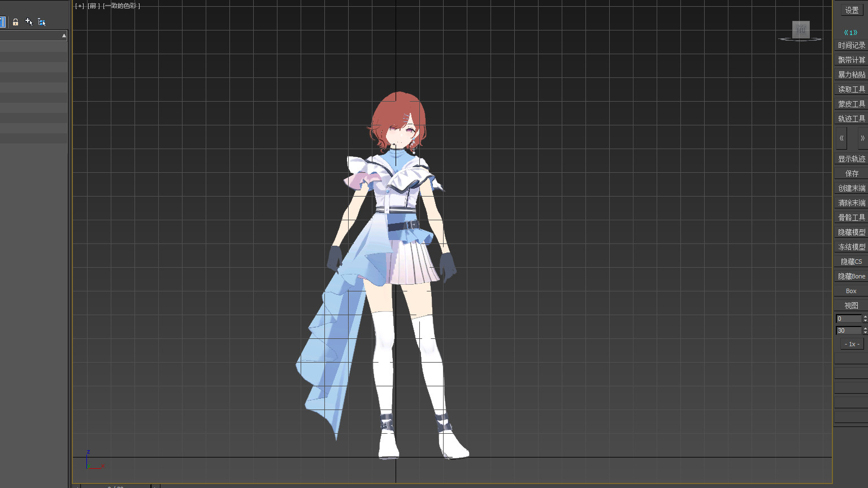Click the ViewCube in the viewport corner
868x488 pixels.
click(801, 30)
